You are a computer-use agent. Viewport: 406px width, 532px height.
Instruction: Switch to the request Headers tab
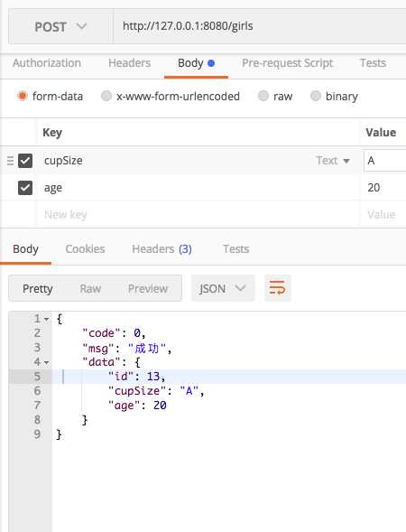pyautogui.click(x=129, y=63)
